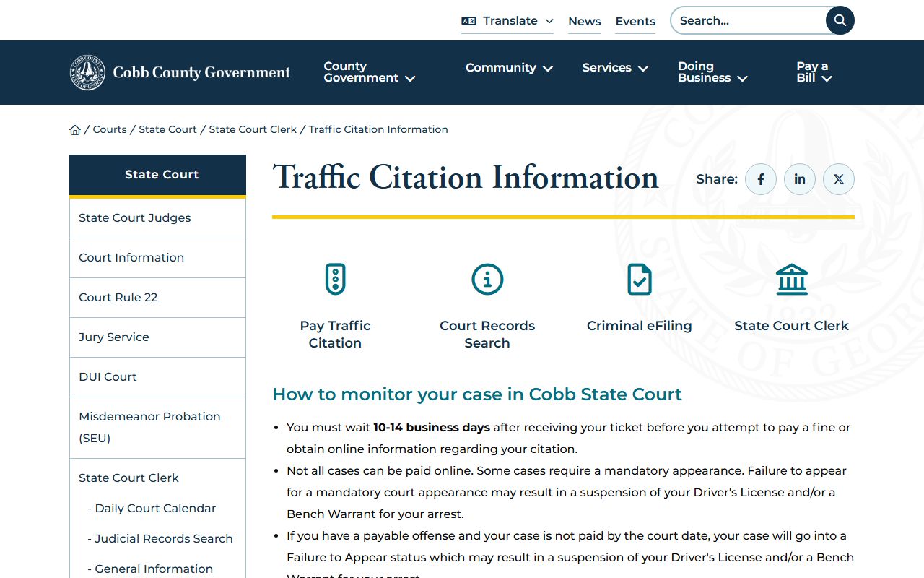The image size is (924, 578).
Task: Open the News link
Action: click(x=585, y=22)
